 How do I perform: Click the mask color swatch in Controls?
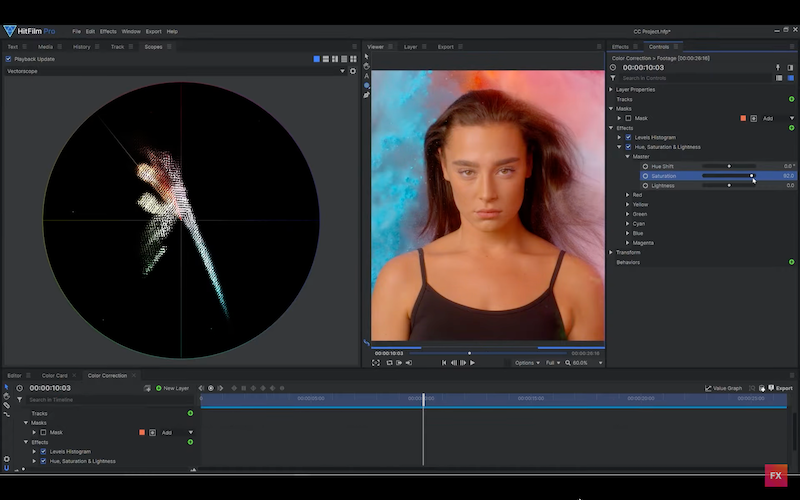[743, 118]
